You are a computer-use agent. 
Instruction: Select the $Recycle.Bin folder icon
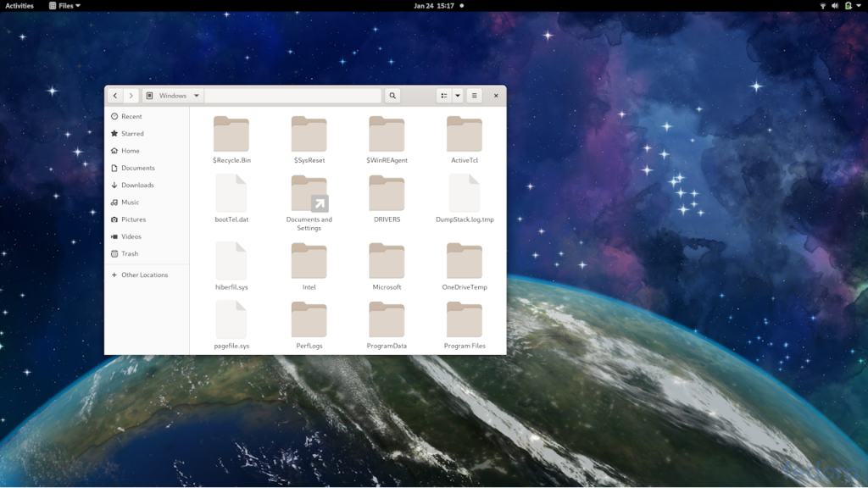[x=231, y=134]
